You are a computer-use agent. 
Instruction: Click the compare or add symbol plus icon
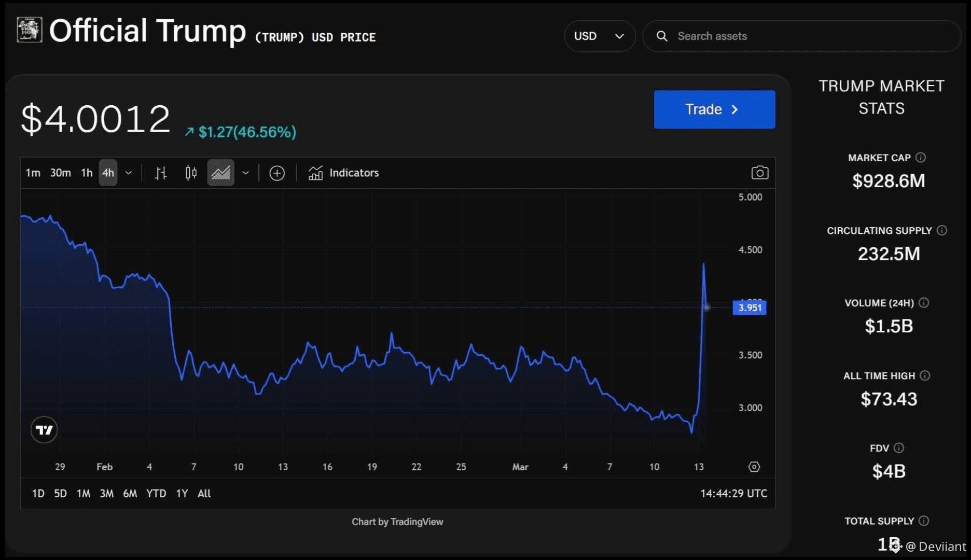(x=277, y=173)
